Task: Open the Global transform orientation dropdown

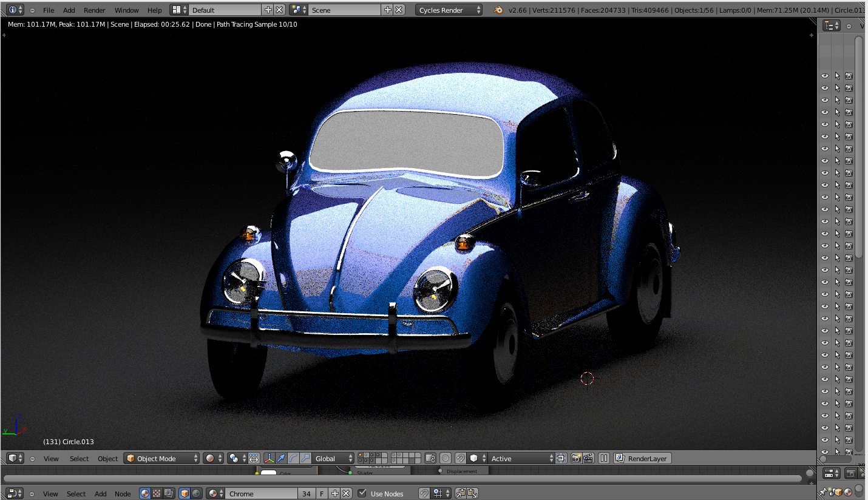Action: tap(333, 458)
